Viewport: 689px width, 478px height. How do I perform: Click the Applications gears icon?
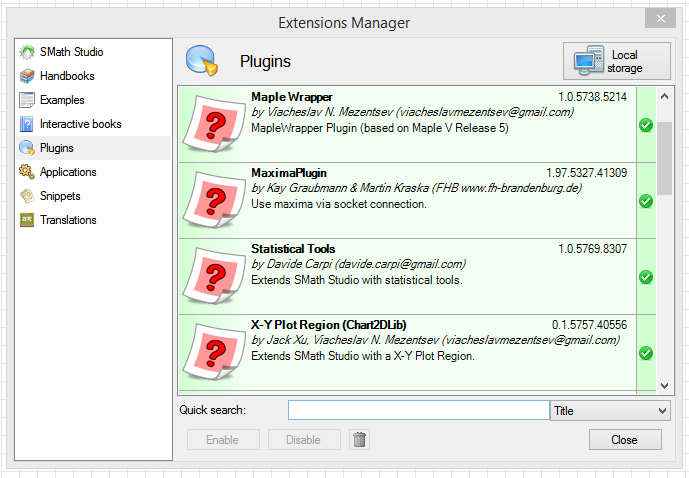[28, 172]
